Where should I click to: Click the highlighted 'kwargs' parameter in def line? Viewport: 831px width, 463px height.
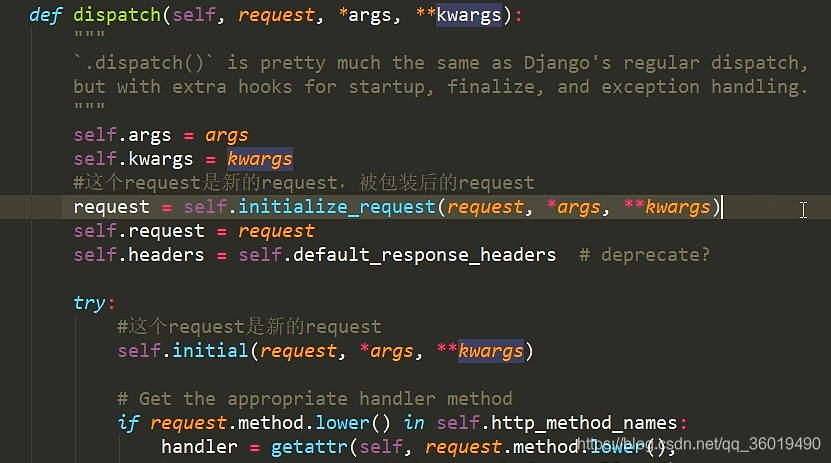468,15
